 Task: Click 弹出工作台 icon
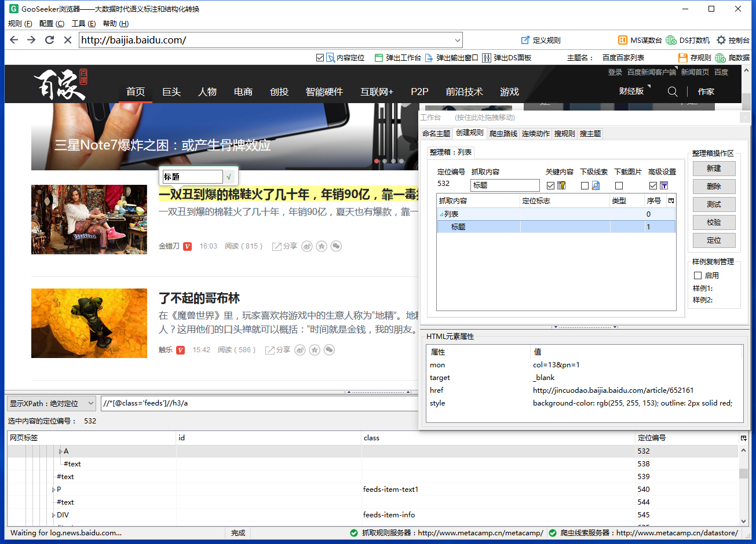tap(379, 58)
